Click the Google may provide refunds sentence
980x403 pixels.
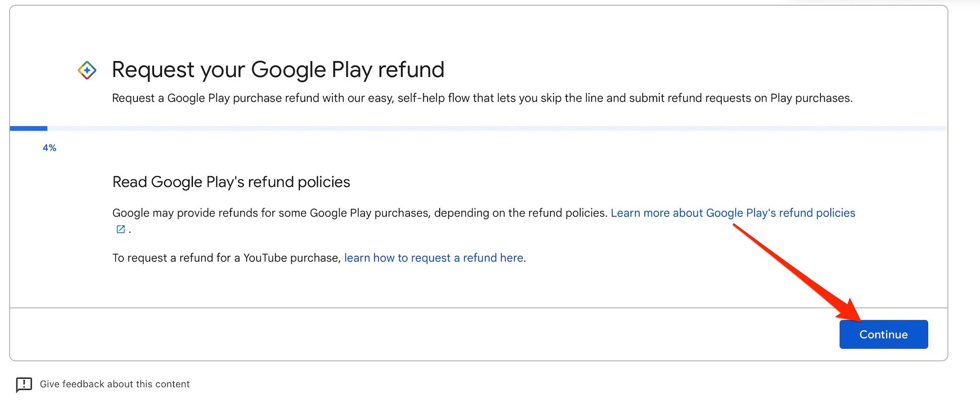(360, 213)
